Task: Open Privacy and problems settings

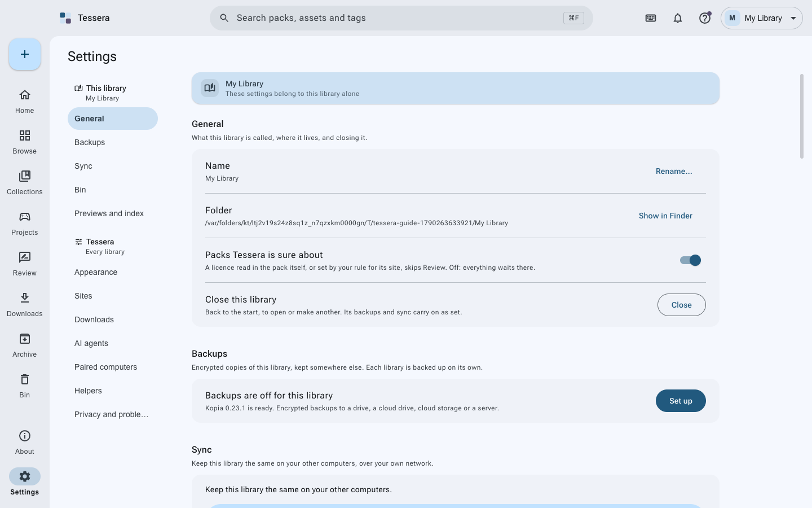Action: [x=113, y=414]
